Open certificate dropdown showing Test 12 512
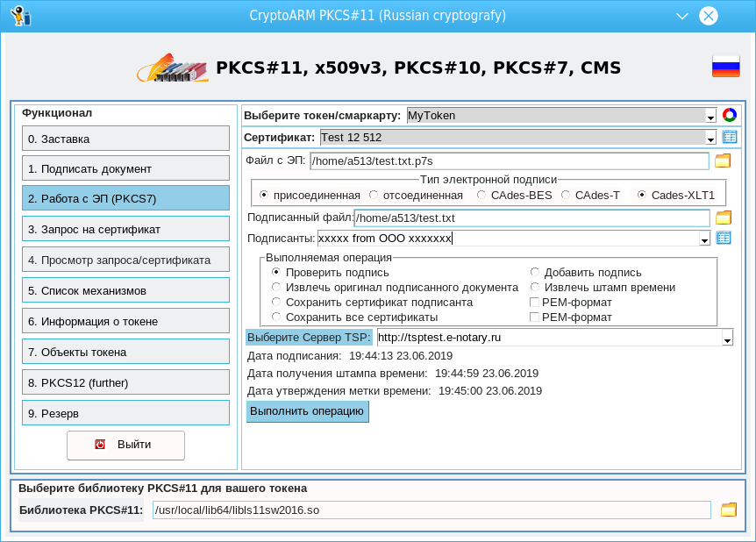 [x=710, y=139]
